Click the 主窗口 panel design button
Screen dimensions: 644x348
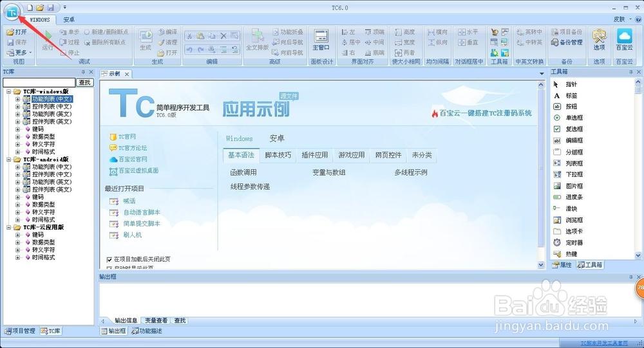(x=321, y=40)
